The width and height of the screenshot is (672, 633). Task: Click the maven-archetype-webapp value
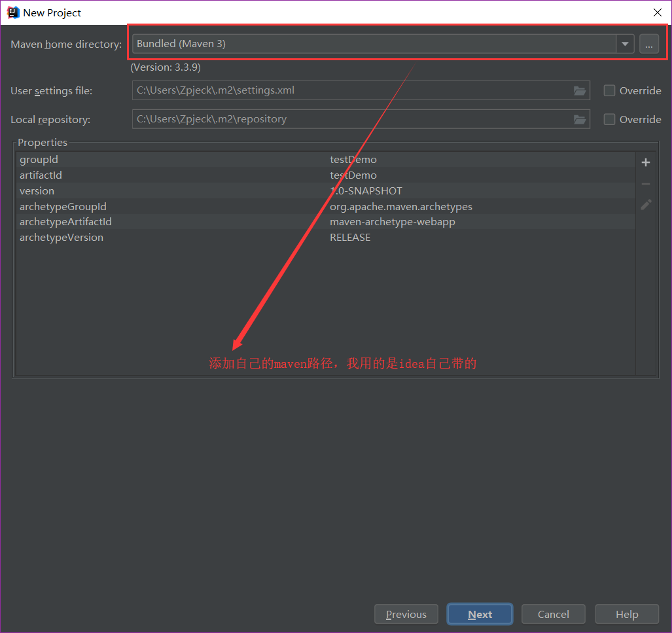392,222
